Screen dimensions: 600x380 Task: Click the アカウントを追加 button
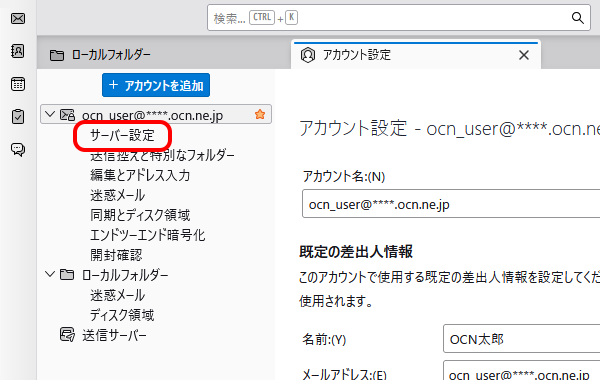click(156, 85)
